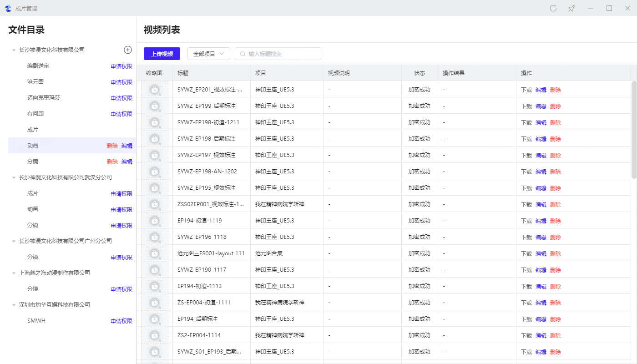Collapse the 深圳市灼华互娱科技有限公司 node
This screenshot has width=637, height=364.
coord(14,305)
